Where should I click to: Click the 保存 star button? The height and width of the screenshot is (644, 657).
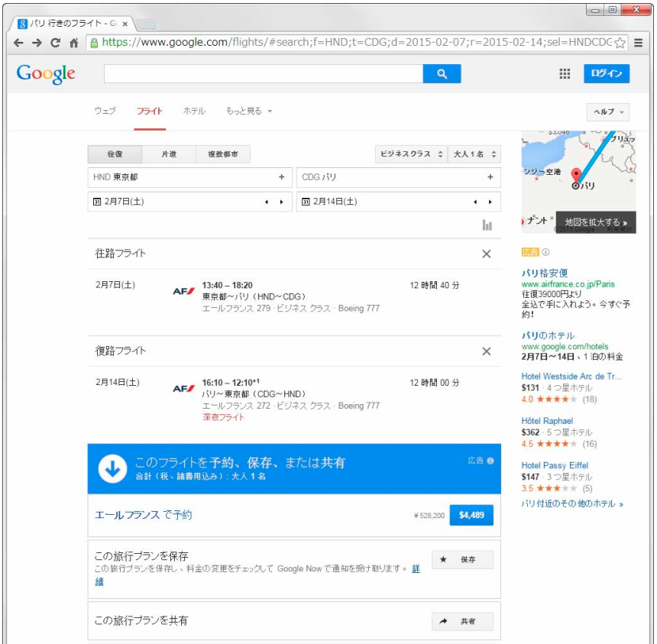click(x=462, y=560)
